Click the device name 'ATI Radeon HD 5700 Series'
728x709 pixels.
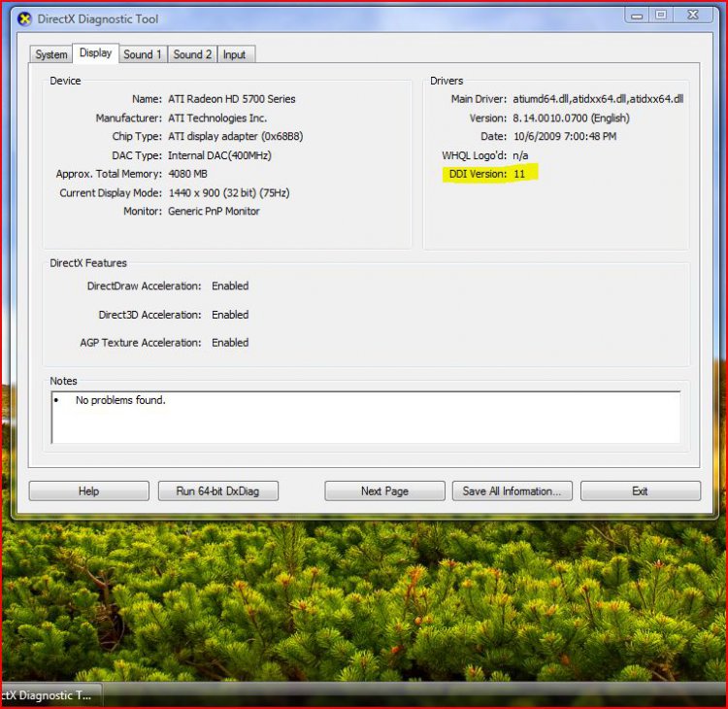point(232,99)
